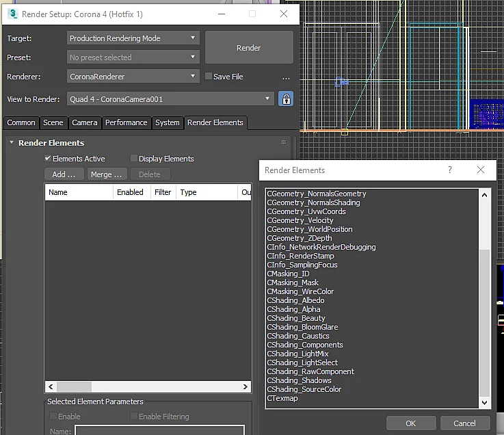Screen dimensions: 504x435
Task: Open Save File browse ellipsis button
Action: (x=286, y=77)
